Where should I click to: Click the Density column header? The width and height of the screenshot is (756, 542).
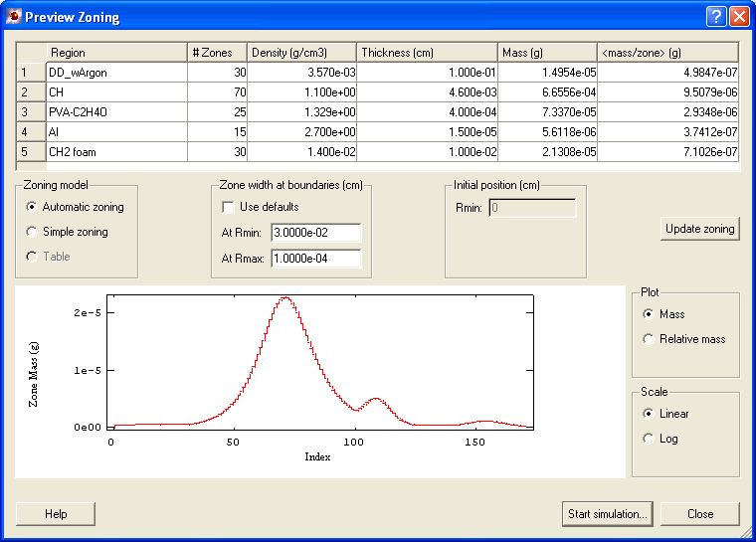pos(301,53)
